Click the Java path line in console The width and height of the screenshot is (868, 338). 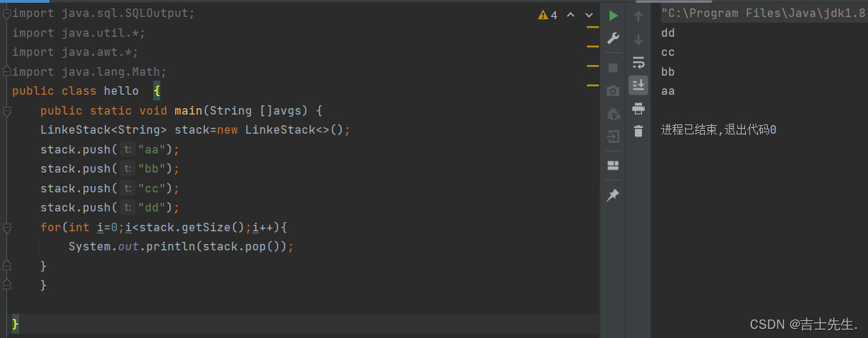point(763,13)
